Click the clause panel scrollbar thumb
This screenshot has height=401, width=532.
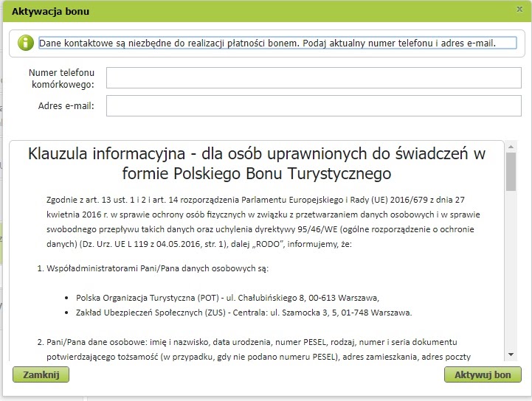[511, 172]
